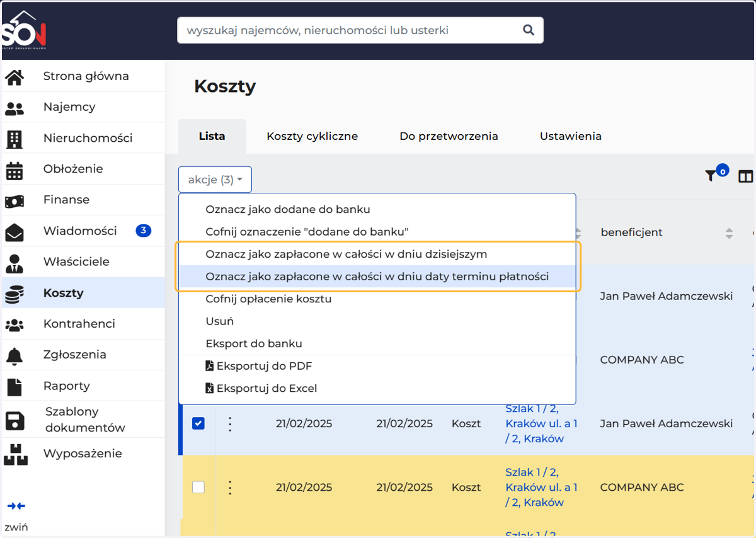Click the zwiń label to collapse sidebar
756x538 pixels.
tap(16, 527)
